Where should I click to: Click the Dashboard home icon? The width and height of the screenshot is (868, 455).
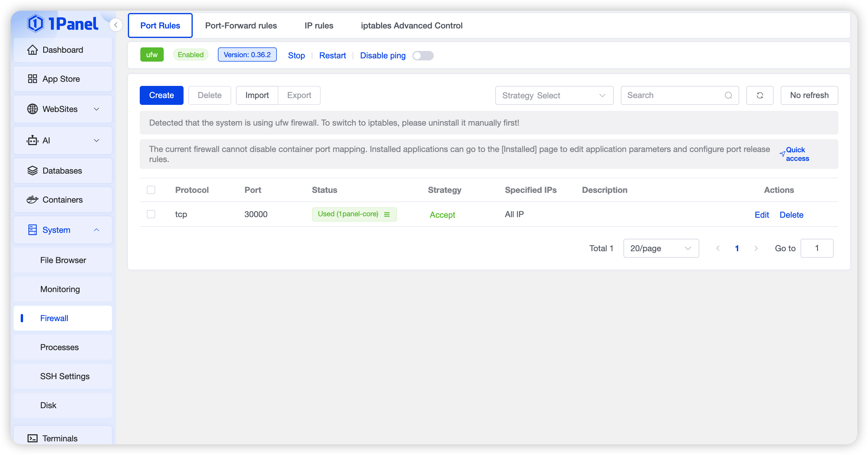click(32, 50)
